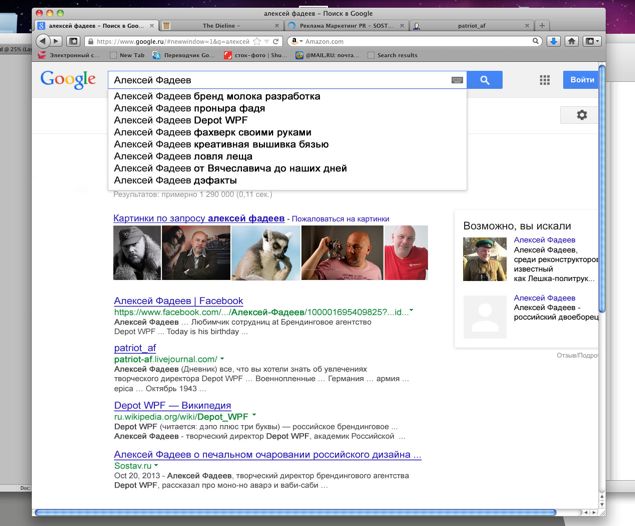Expand the patriot-af.livejournal.com dropdown arrow
635x526 pixels.
pyautogui.click(x=222, y=358)
